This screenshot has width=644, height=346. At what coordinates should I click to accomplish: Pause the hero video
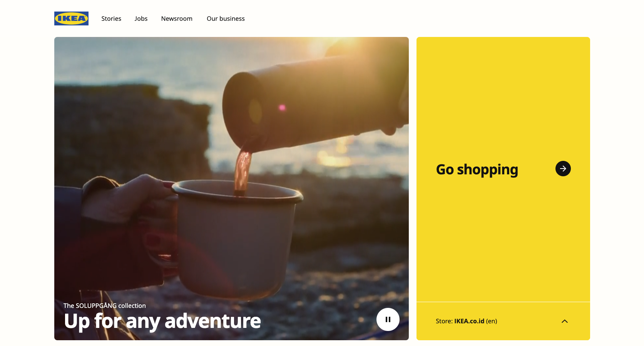click(x=388, y=319)
